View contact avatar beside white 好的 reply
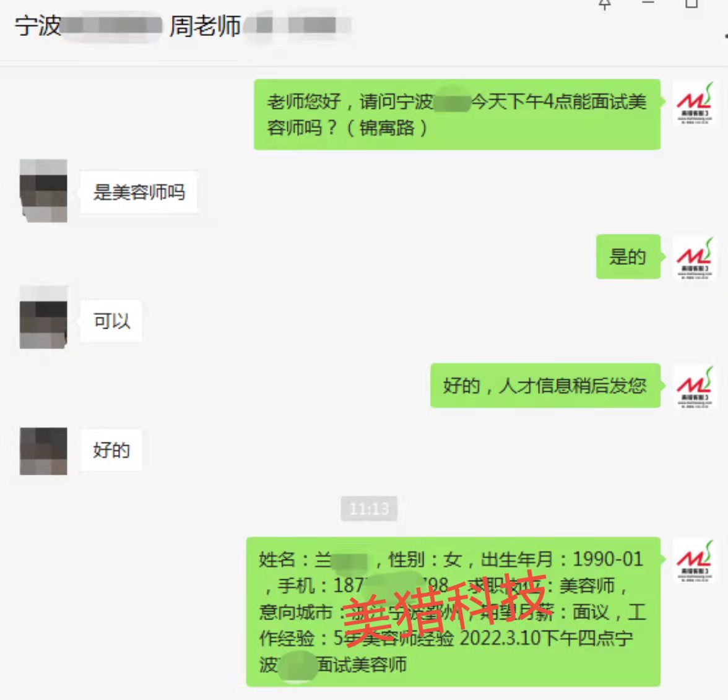Viewport: 728px width, 700px height. (43, 451)
